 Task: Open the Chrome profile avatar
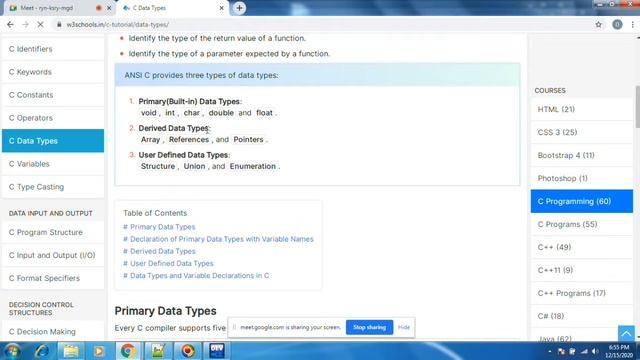point(617,24)
